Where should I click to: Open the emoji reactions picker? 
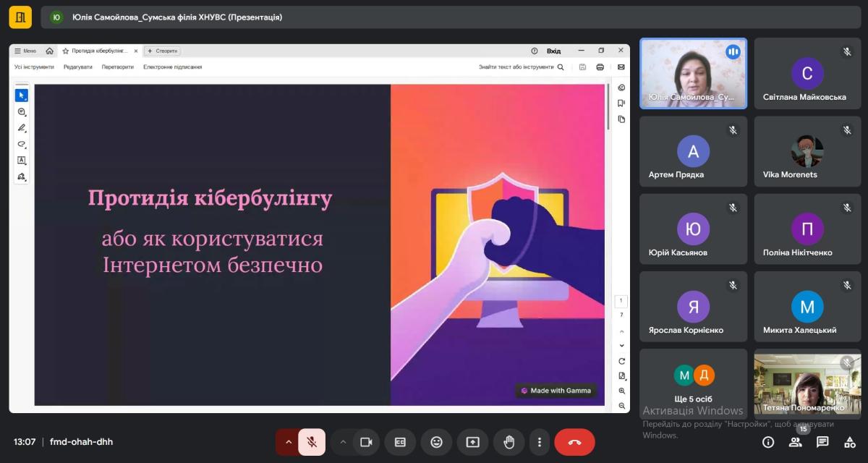coord(436,442)
